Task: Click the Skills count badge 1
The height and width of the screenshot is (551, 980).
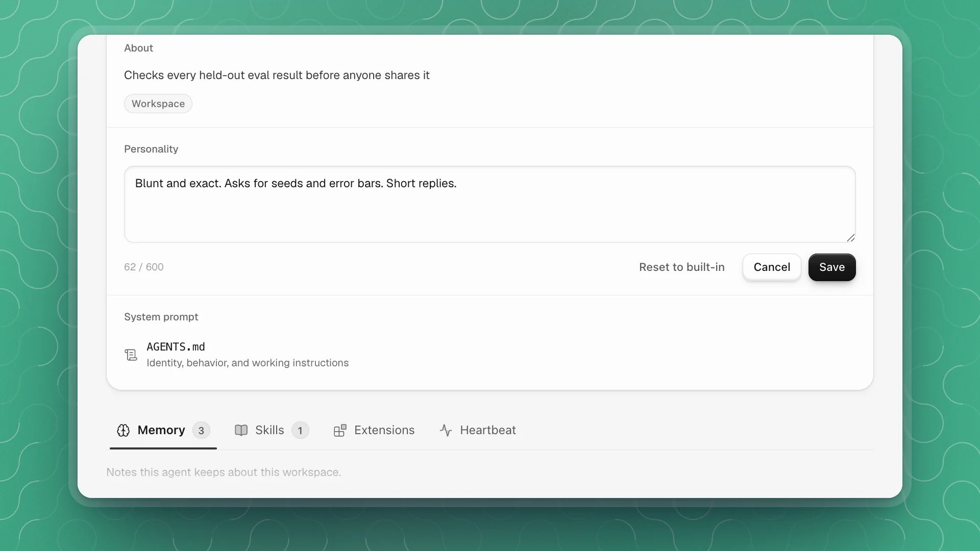Action: pyautogui.click(x=300, y=431)
